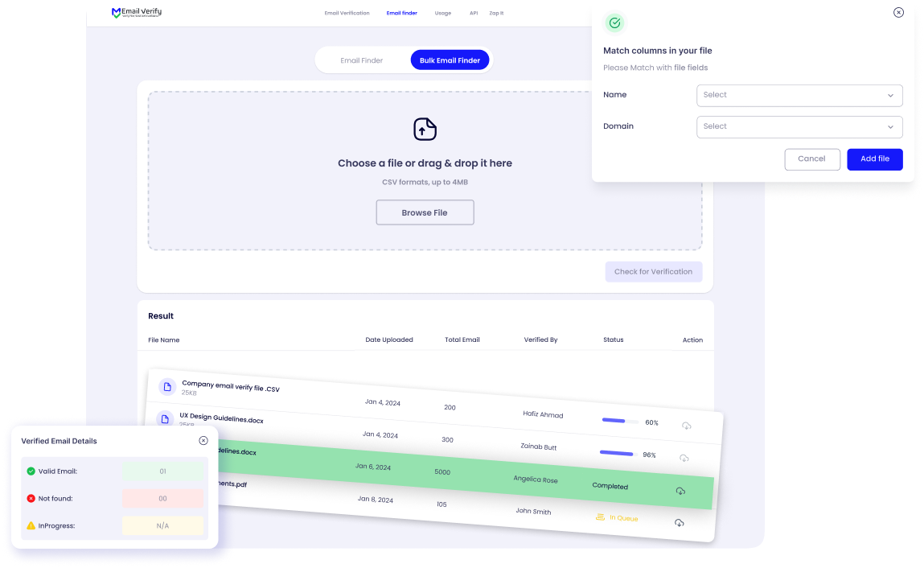924x568 pixels.
Task: Click the upload file icon in drop zone
Action: pyautogui.click(x=425, y=130)
